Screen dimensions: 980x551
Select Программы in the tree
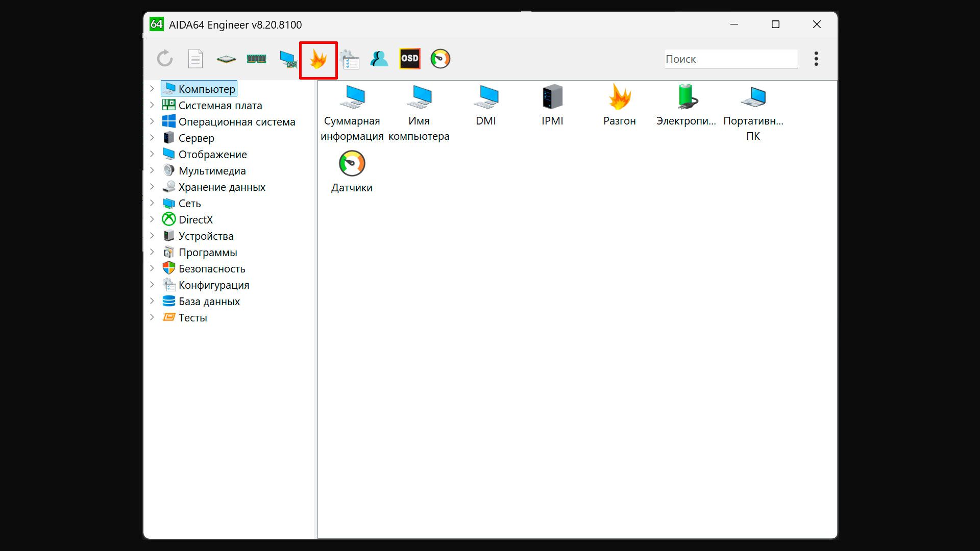point(200,253)
